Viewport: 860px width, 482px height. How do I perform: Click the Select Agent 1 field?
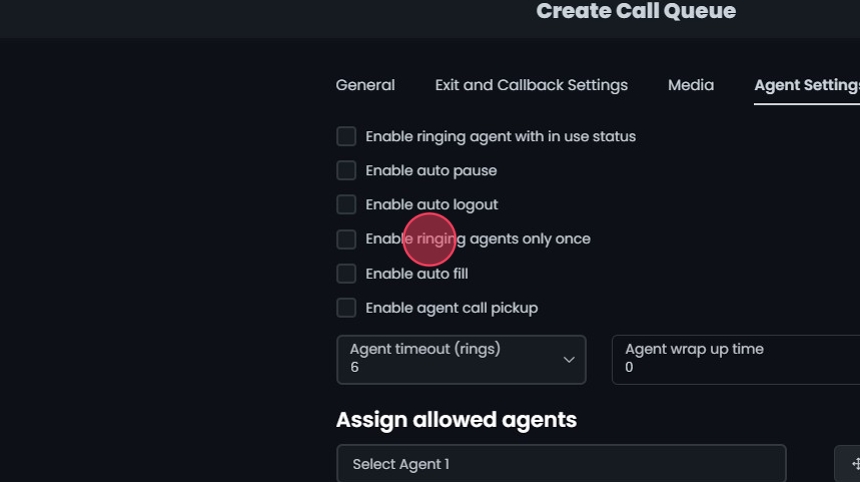[x=561, y=464]
